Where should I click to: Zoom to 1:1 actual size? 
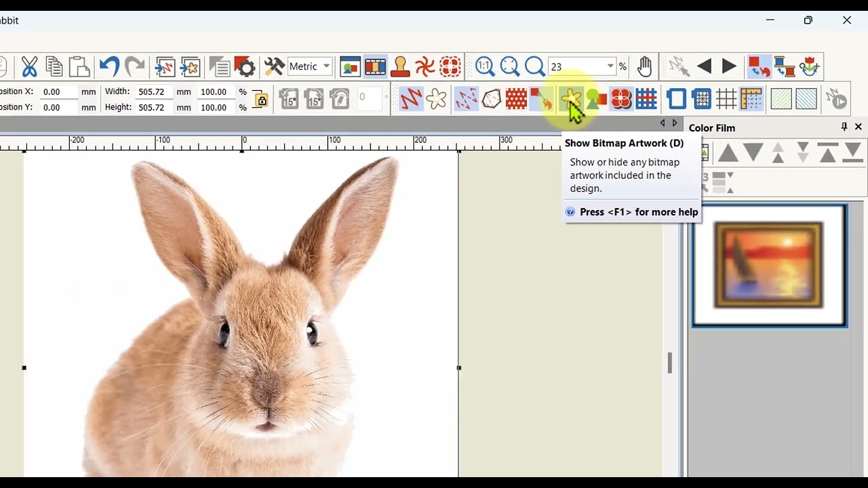484,66
